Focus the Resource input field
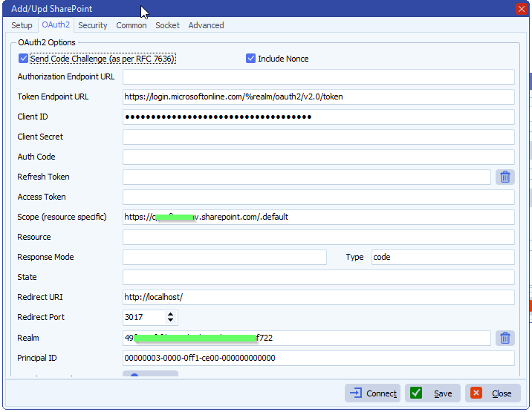 click(319, 237)
